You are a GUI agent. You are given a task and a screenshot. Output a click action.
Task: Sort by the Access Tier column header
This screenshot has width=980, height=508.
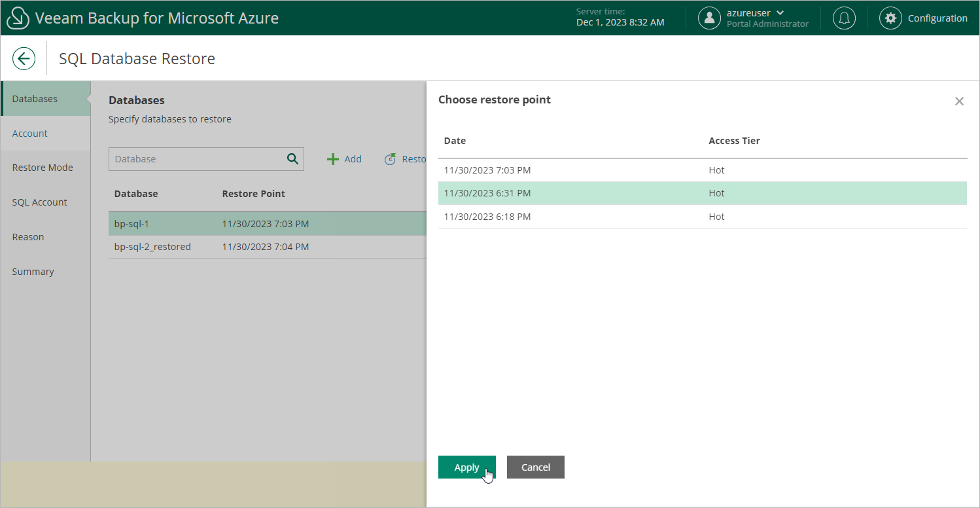(734, 141)
